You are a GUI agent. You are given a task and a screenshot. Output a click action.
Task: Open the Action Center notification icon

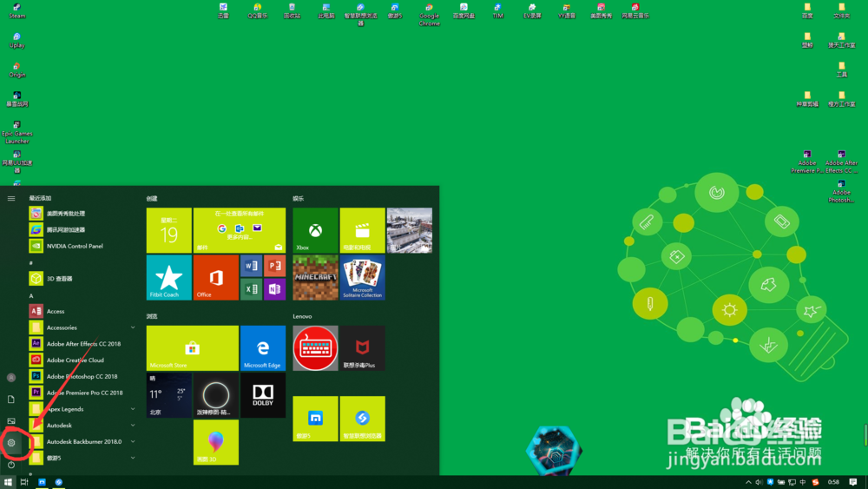pos(853,482)
